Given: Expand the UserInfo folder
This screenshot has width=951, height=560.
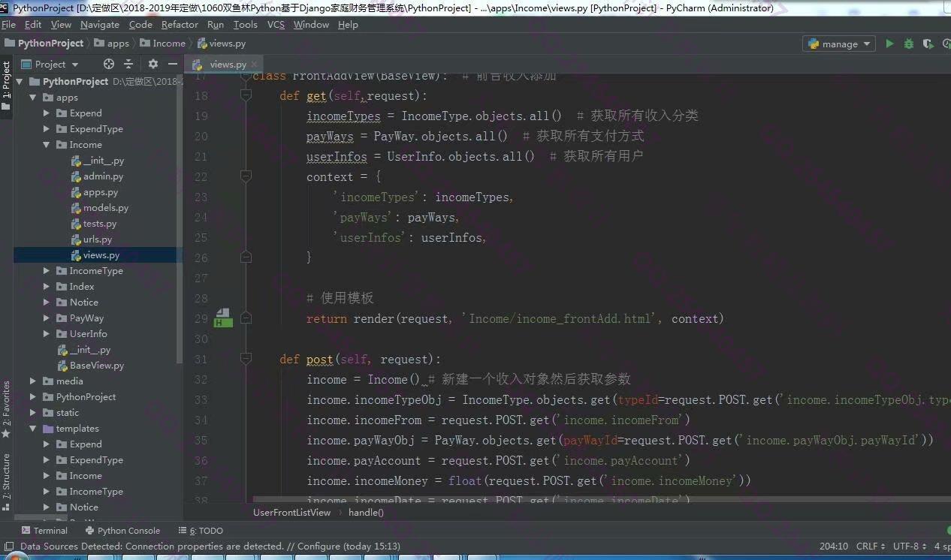Looking at the screenshot, I should [47, 333].
